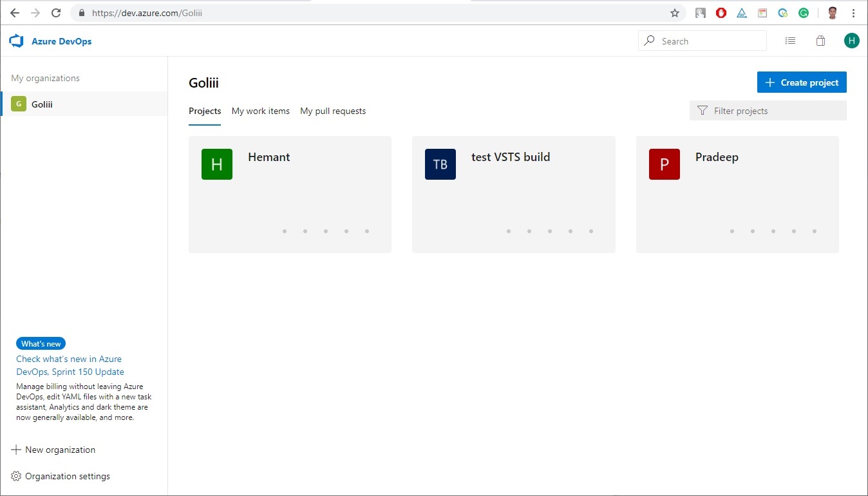
Task: Click the navy TB avatar of test VSTS build
Action: pyautogui.click(x=440, y=164)
